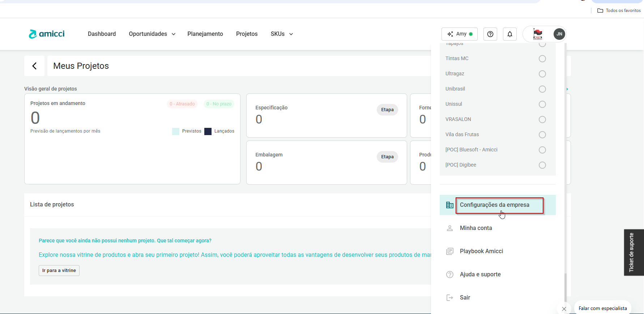Viewport: 644px width, 314px height.
Task: Select the Ultragaz company radio button
Action: click(542, 74)
